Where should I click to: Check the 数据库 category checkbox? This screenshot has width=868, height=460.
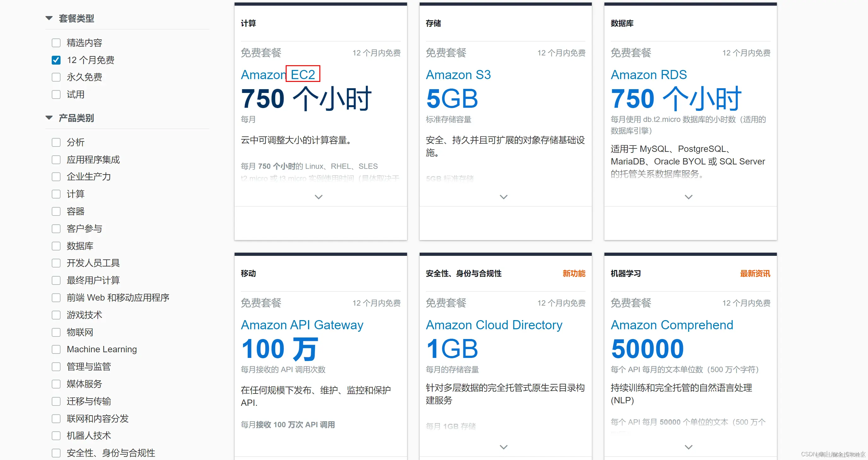click(x=56, y=246)
